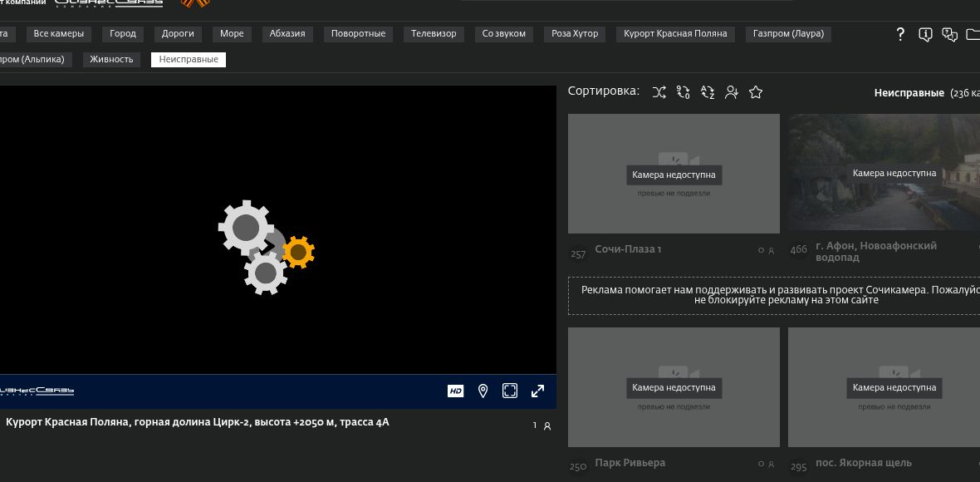Show 'Поворотные' cameras tab

point(358,34)
